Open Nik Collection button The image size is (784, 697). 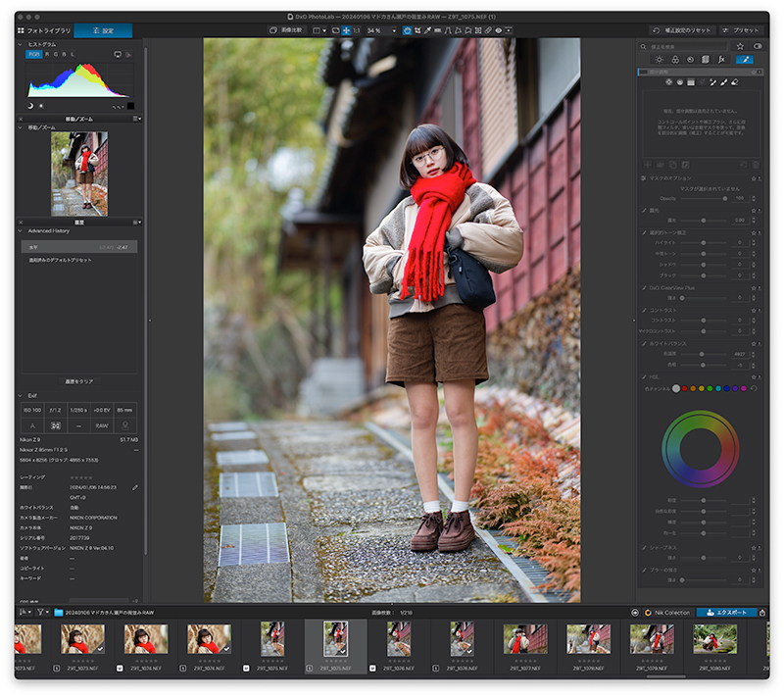point(667,613)
